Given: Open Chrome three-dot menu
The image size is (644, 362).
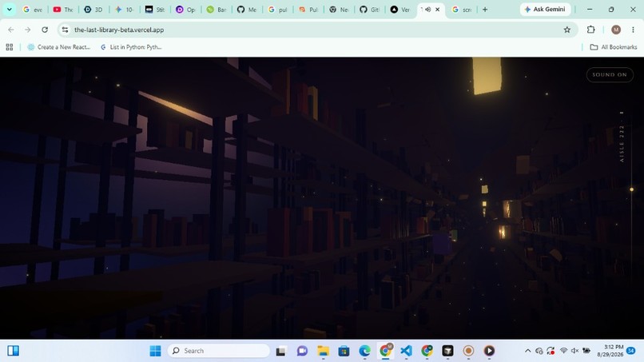Looking at the screenshot, I should click(633, 30).
